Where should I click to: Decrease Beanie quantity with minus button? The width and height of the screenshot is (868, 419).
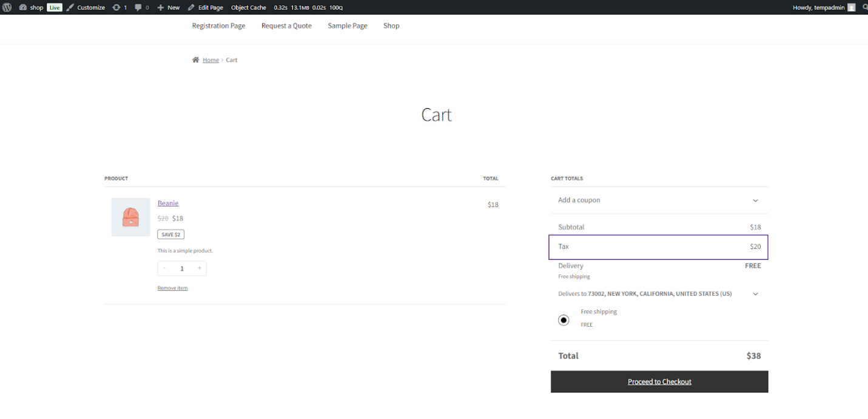pos(164,268)
